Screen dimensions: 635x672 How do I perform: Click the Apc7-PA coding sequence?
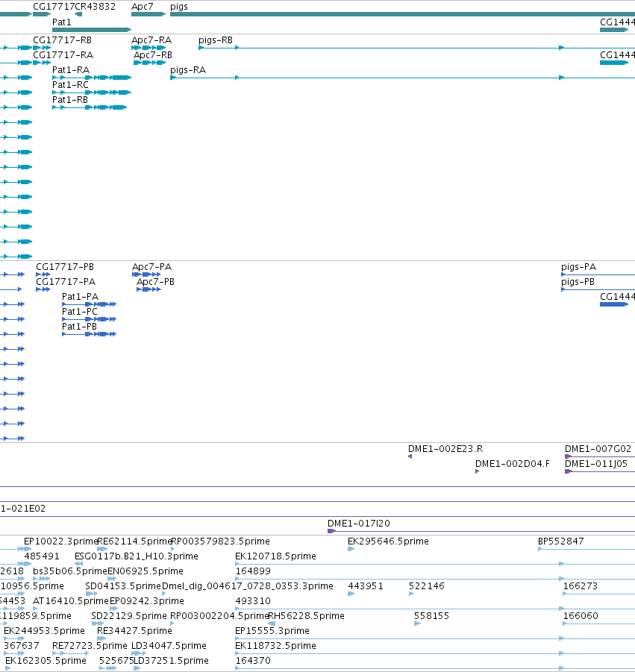tap(146, 274)
